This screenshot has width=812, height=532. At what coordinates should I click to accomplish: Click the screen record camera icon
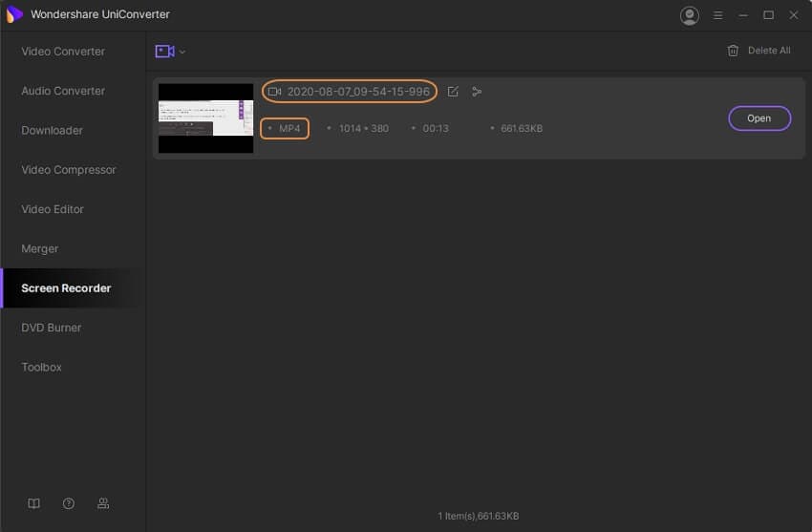pos(164,52)
